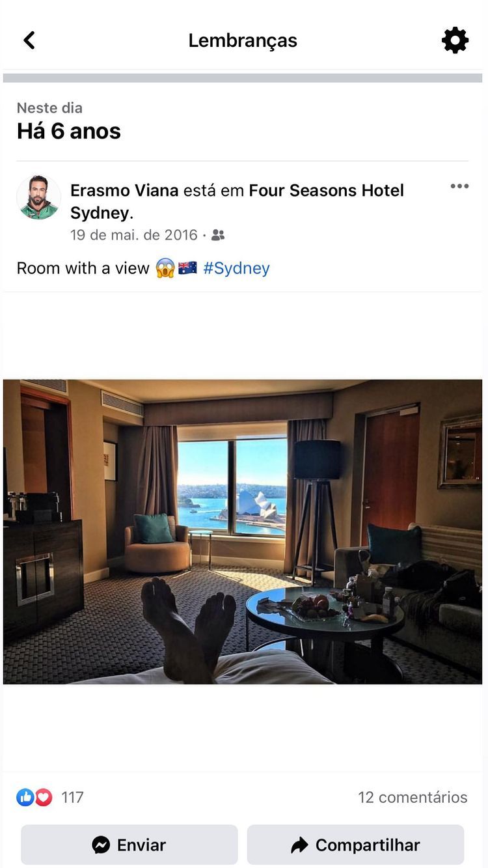Open the three-dot post options menu

(x=459, y=186)
